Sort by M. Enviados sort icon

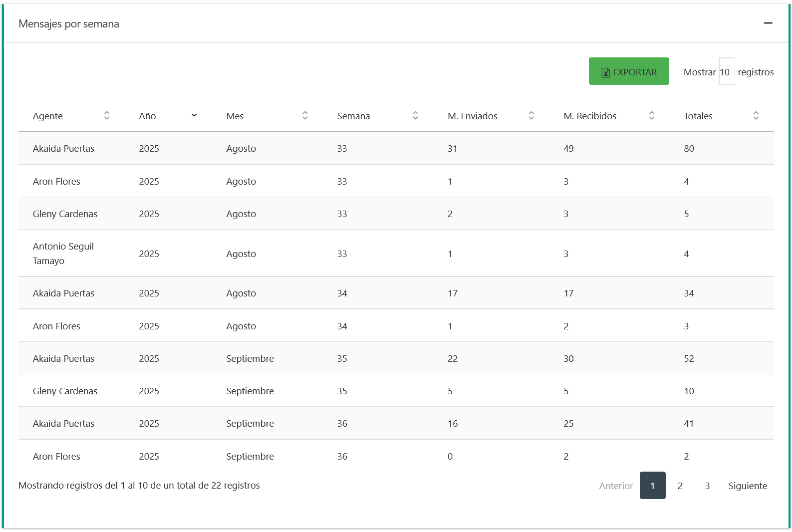click(531, 116)
